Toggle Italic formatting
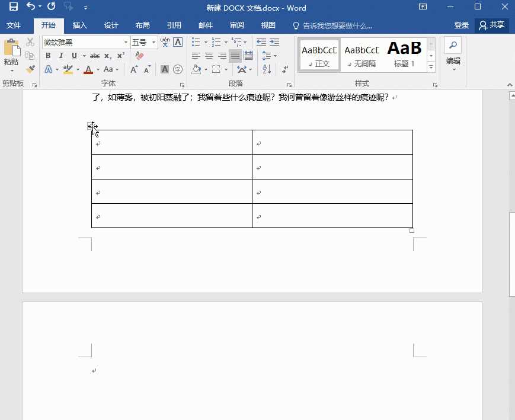This screenshot has height=420, width=515. pos(61,56)
